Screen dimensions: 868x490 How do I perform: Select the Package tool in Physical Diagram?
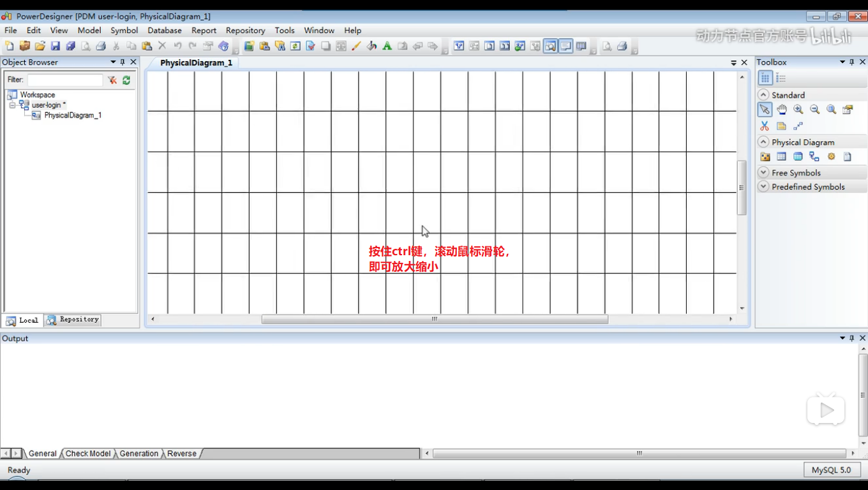click(765, 157)
